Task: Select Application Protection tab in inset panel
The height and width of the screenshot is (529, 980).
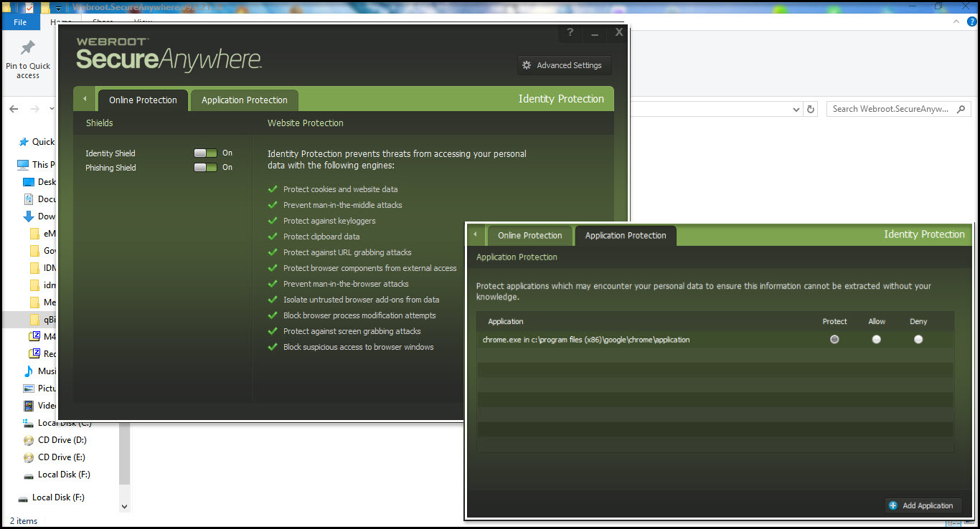Action: pyautogui.click(x=626, y=236)
